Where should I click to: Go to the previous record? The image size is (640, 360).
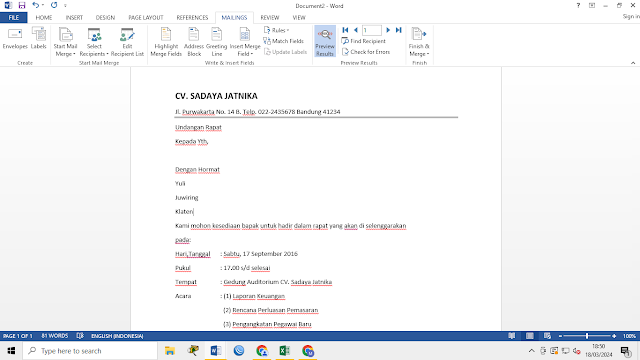click(356, 30)
